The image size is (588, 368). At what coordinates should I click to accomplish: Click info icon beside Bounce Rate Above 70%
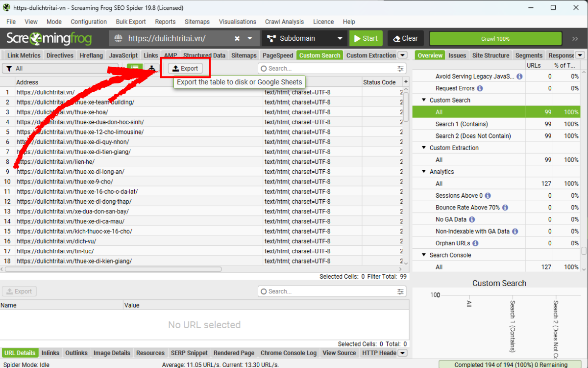(x=505, y=208)
